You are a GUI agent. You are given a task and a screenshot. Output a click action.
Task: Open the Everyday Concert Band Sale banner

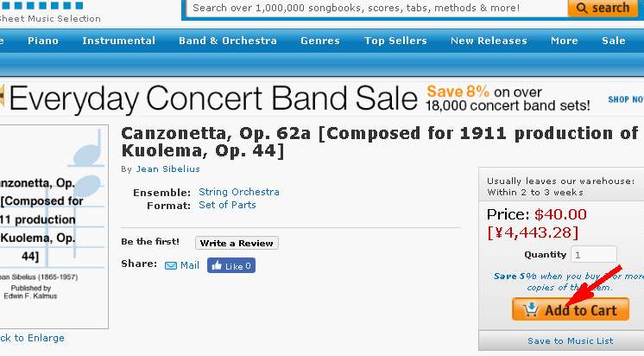[322, 99]
